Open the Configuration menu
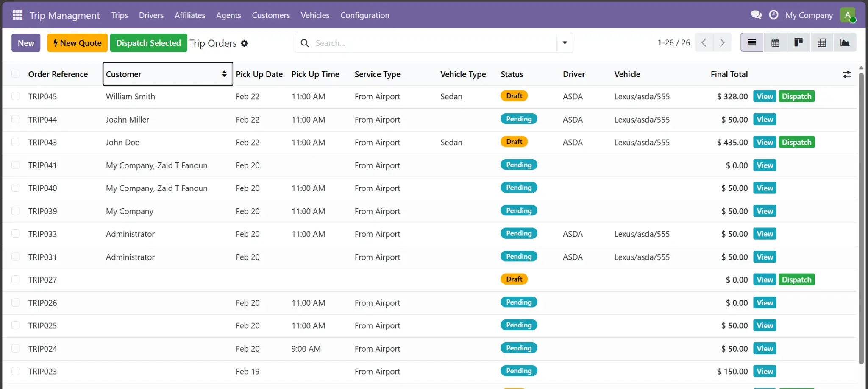Image resolution: width=868 pixels, height=389 pixels. tap(364, 15)
